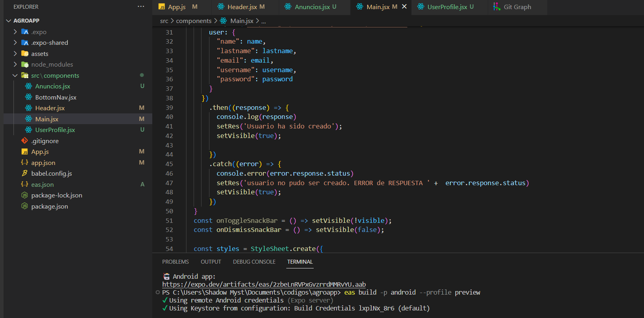Click the components breadcrumb segment
The height and width of the screenshot is (318, 644).
[x=194, y=21]
